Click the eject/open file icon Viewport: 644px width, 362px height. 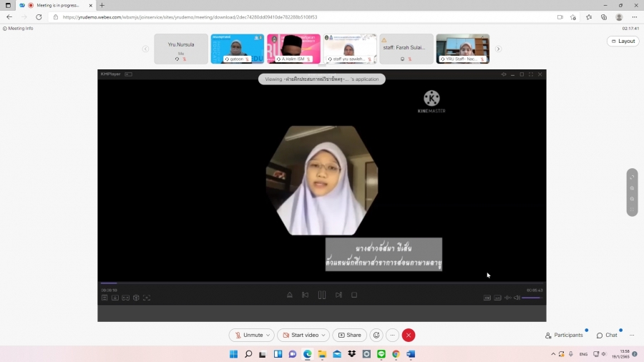[289, 295]
